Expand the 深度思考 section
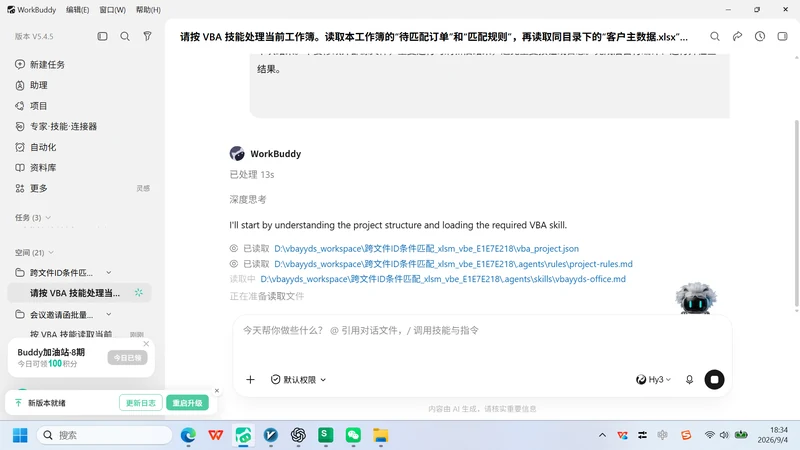 [247, 199]
